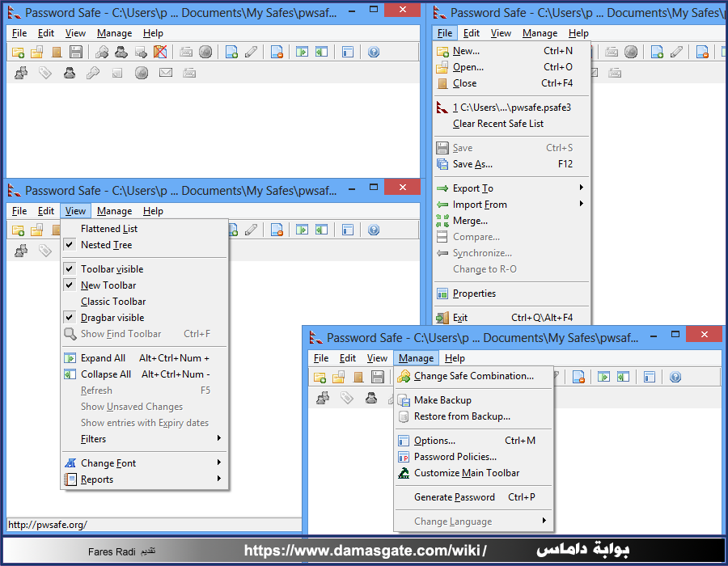728x566 pixels.
Task: Choose Collapse All in View menu
Action: coord(145,374)
